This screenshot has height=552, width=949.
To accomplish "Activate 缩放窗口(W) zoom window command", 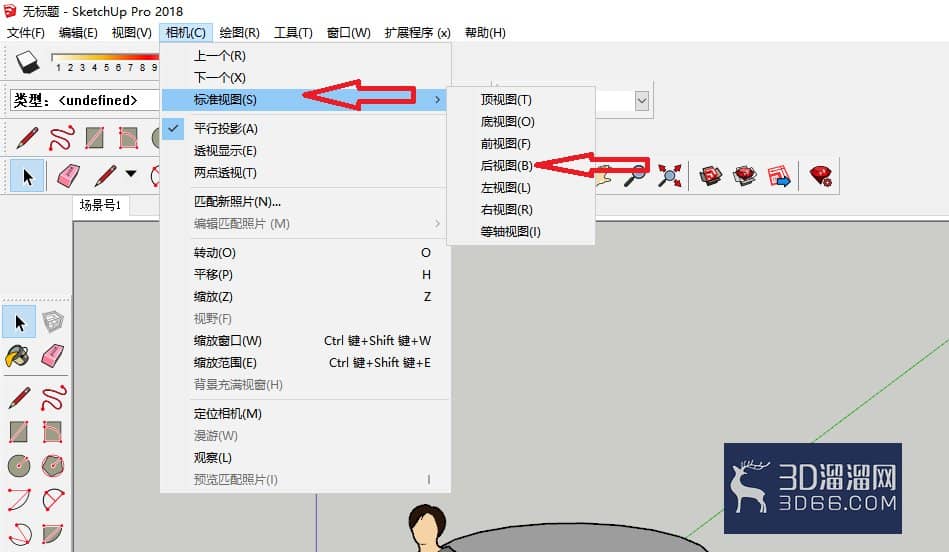I will [304, 341].
